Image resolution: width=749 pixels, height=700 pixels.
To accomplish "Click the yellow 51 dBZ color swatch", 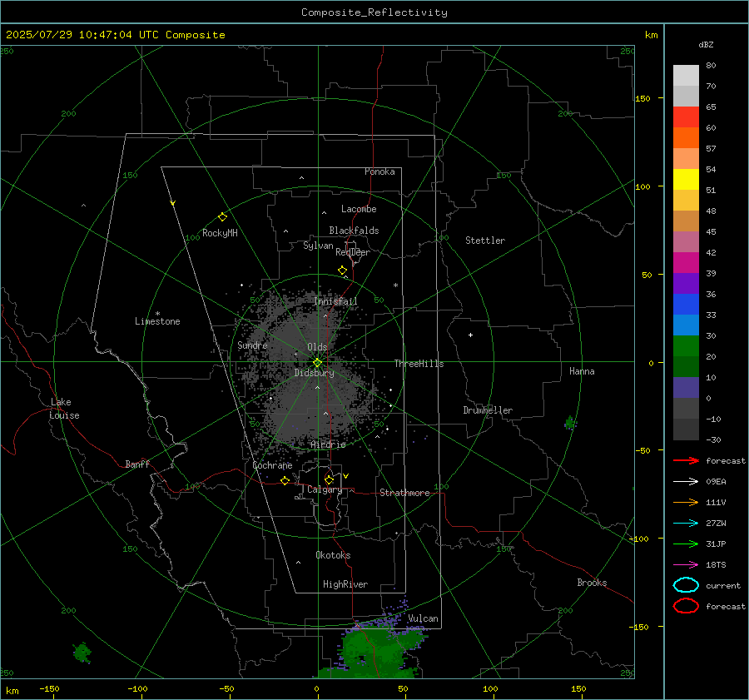I will (686, 179).
